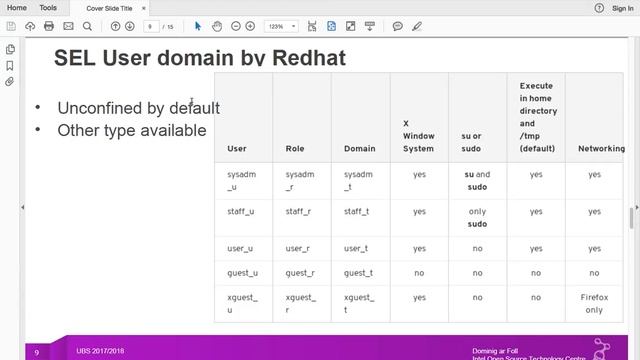640x360 pixels.
Task: Click the read mode icon
Action: (x=370, y=27)
